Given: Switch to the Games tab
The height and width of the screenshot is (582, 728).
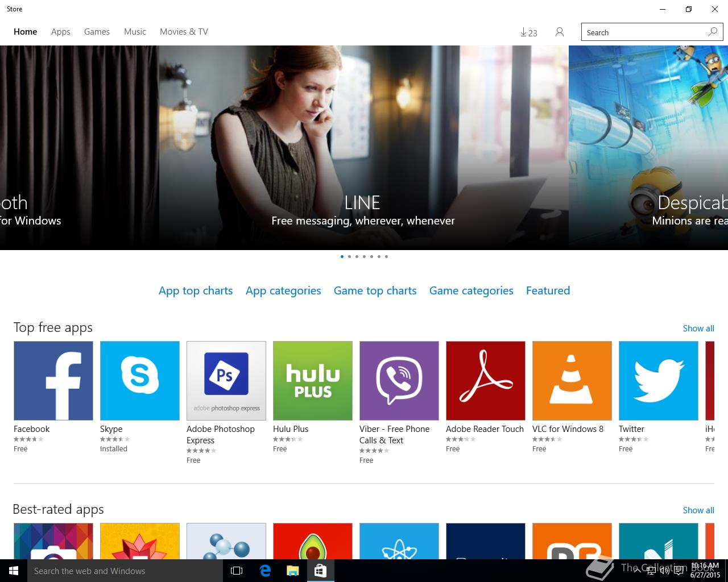Looking at the screenshot, I should (x=97, y=32).
